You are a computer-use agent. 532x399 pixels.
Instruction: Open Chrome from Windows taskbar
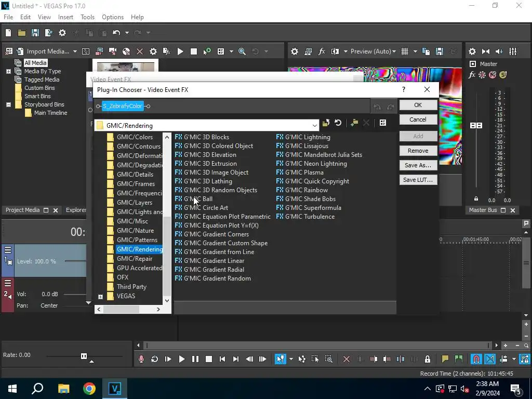89,389
